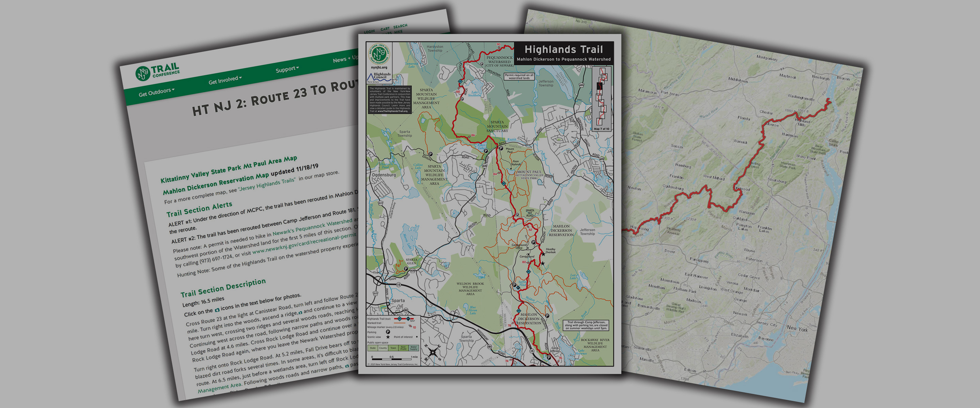Open the News + Updates menu item

pos(345,59)
